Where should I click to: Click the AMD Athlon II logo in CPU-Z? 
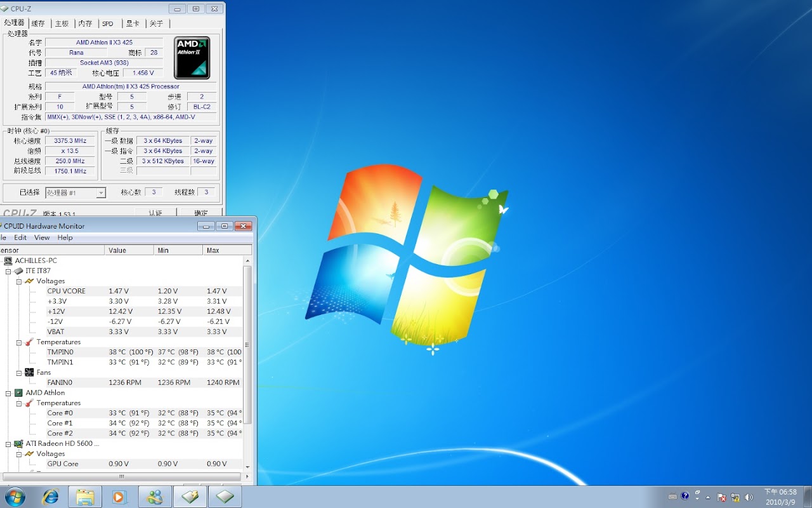point(192,58)
